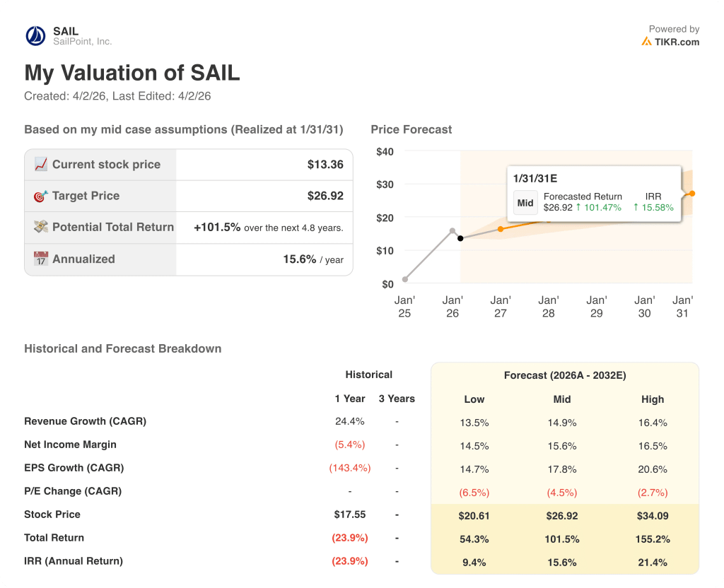This screenshot has width=724, height=588.
Task: Click the calendar icon next to Annualized
Action: 40,259
